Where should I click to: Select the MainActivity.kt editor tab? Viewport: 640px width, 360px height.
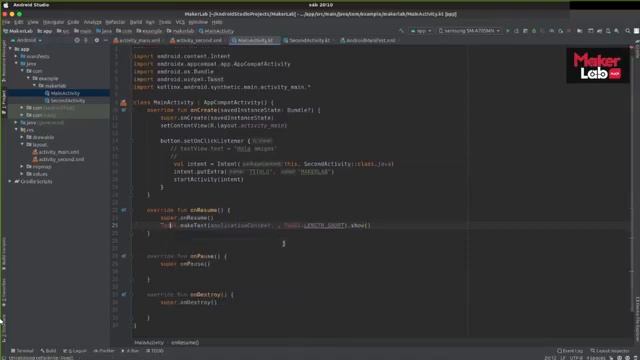[253, 40]
